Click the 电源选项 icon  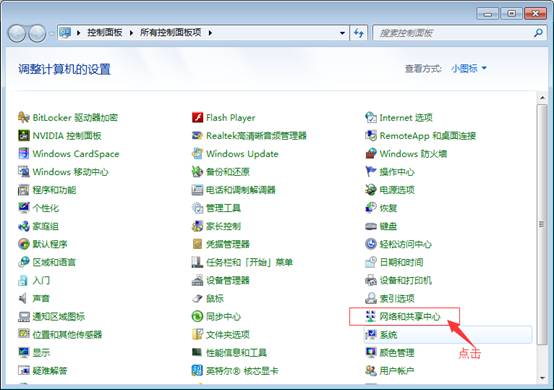tap(371, 190)
